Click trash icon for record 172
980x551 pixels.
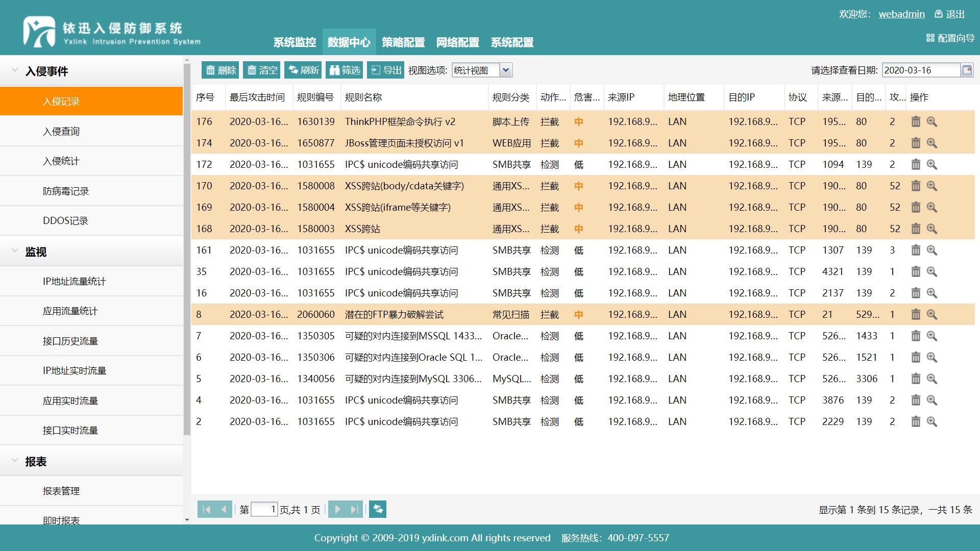(x=916, y=164)
